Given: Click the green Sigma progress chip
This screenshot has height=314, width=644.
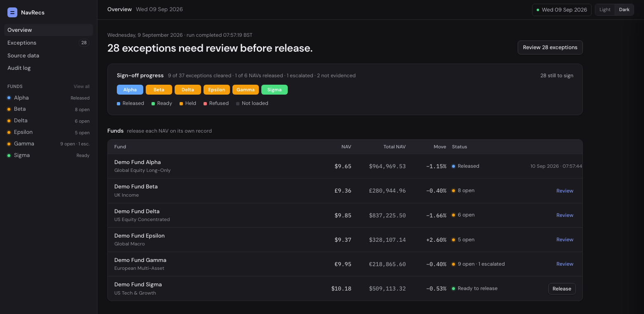Looking at the screenshot, I should click(x=275, y=90).
